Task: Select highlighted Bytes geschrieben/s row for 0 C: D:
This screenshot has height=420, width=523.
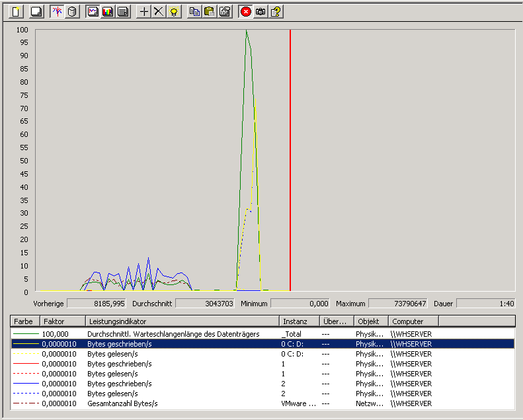Action: tap(263, 344)
